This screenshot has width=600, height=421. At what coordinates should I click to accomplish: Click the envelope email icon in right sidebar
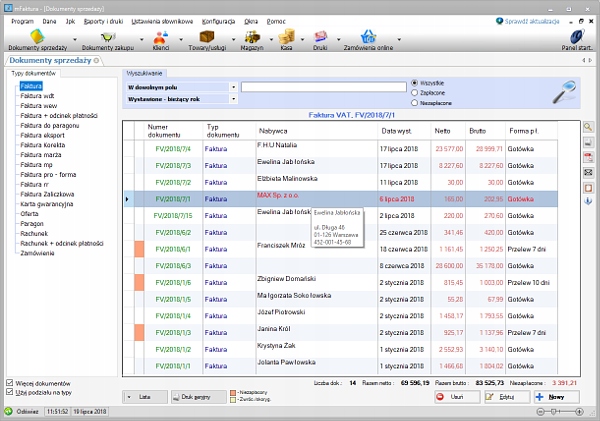588,173
